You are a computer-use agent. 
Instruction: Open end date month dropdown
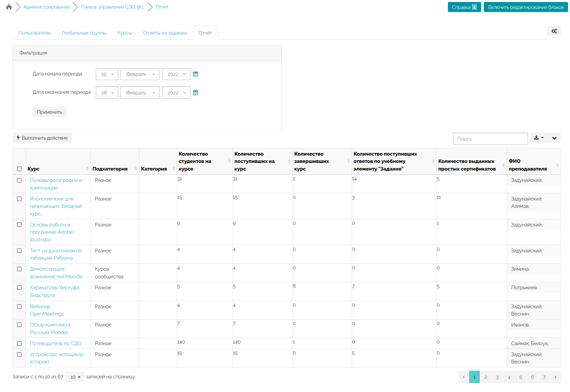click(140, 93)
